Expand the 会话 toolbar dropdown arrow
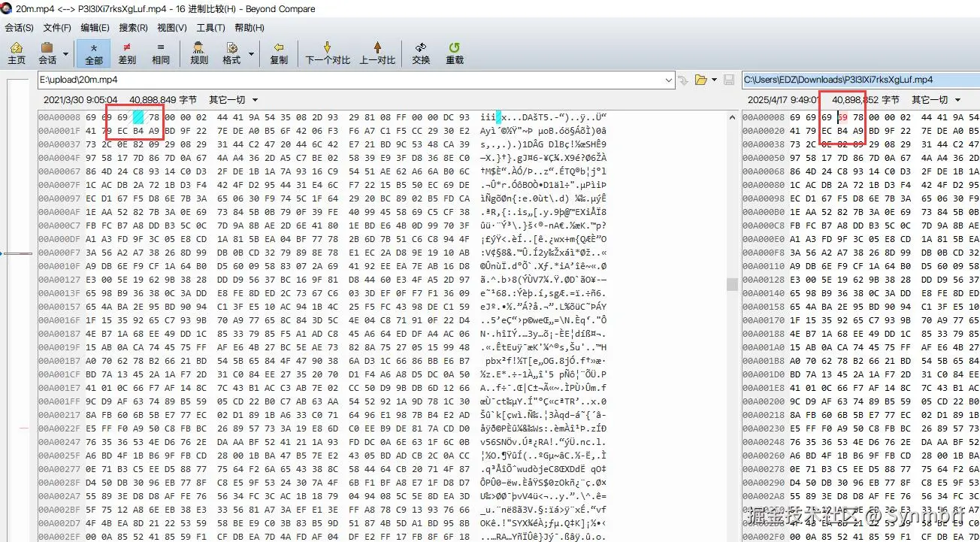The image size is (980, 542). point(65,53)
